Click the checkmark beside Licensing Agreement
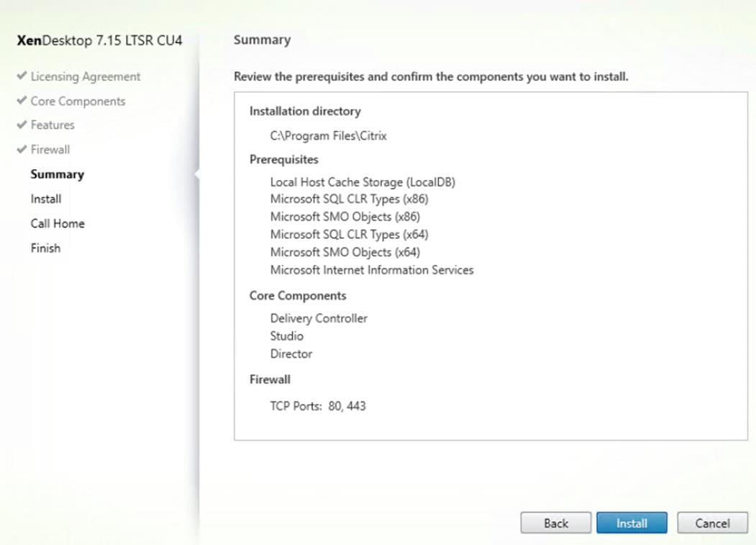Viewport: 756px width, 545px height. tap(21, 76)
